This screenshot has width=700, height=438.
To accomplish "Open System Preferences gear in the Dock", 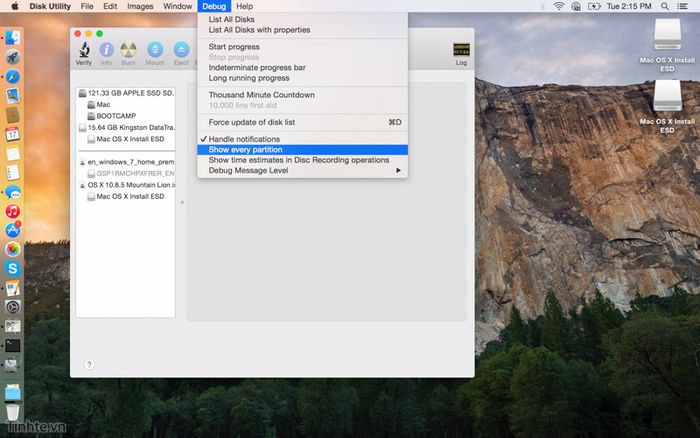I will click(12, 307).
